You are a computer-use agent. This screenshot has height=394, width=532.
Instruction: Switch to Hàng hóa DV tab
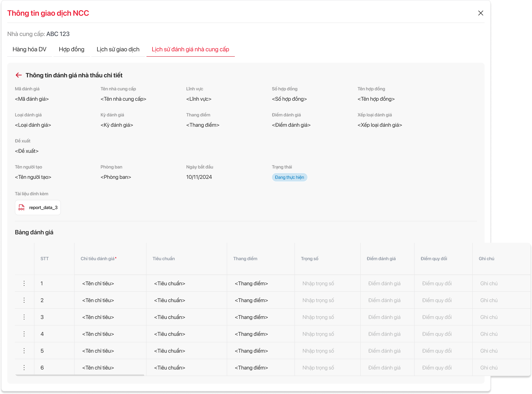pyautogui.click(x=29, y=49)
